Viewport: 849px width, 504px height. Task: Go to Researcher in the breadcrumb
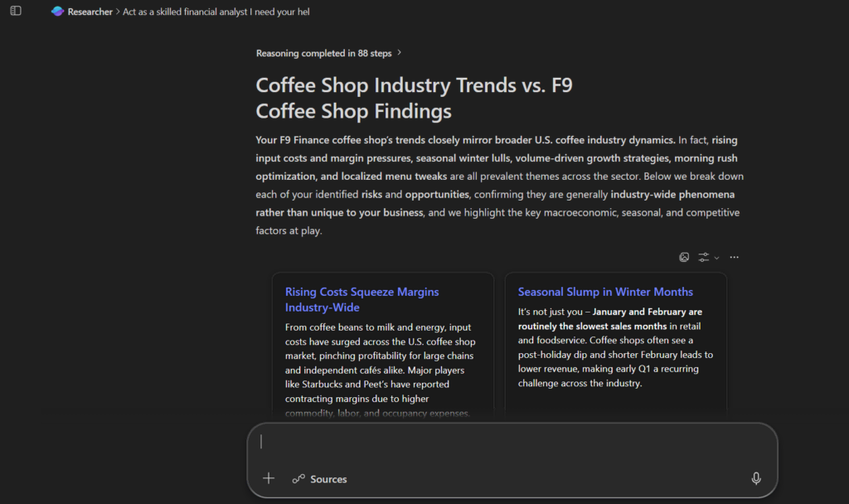coord(90,12)
